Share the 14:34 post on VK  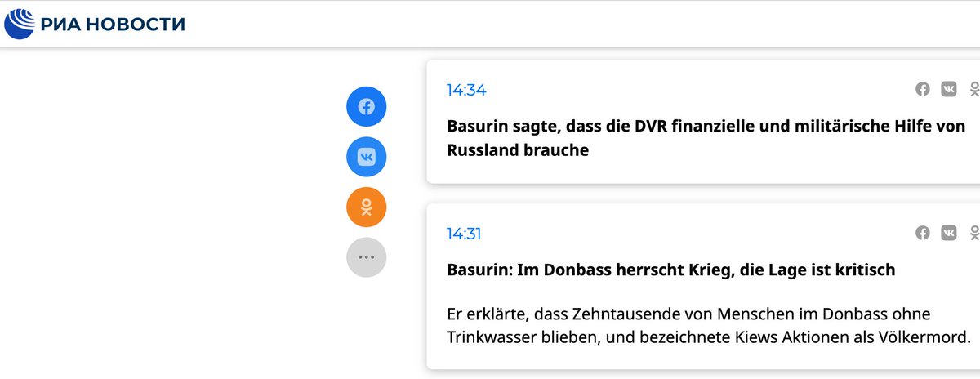948,89
